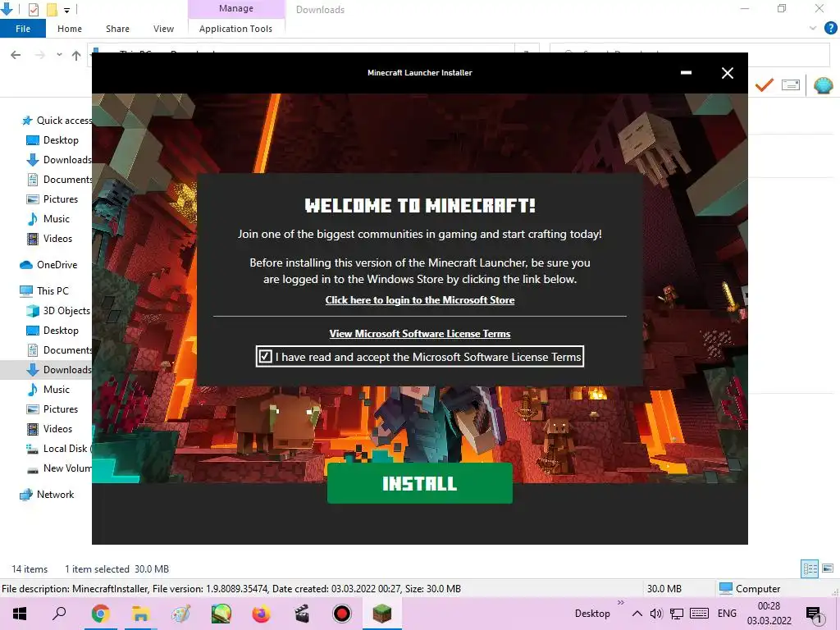Click the properties checkmark quick access icon
The height and width of the screenshot is (630, 840).
pyautogui.click(x=33, y=10)
